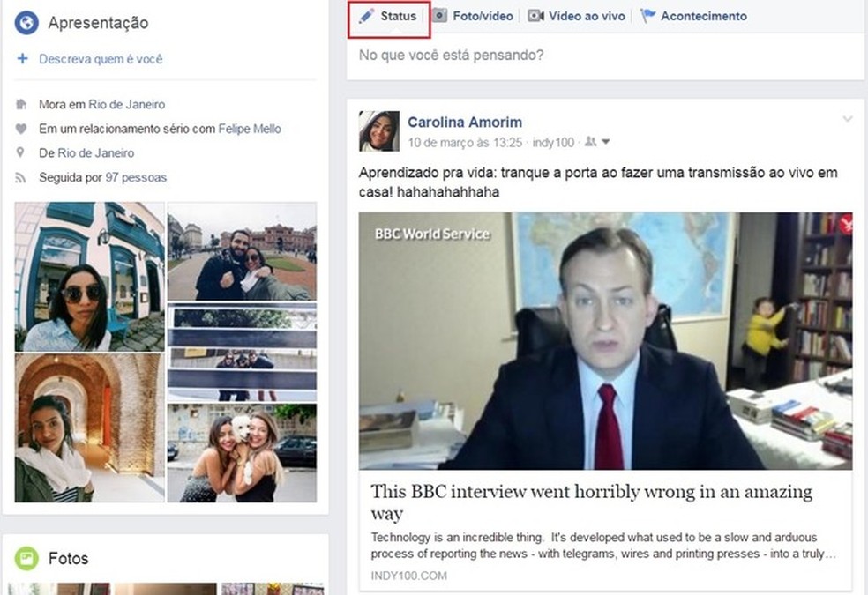
Task: Click the red badge icon on the preview corner
Action: [x=845, y=223]
